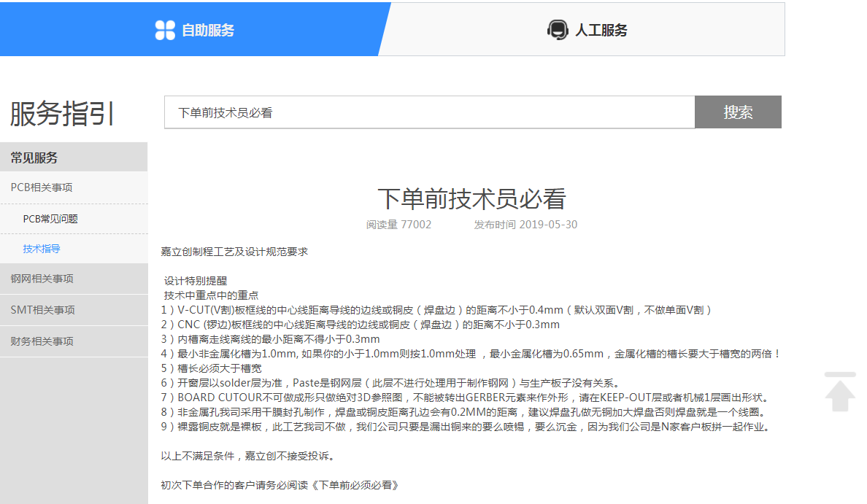Switch to the 自助服务 tab
This screenshot has width=867, height=504.
pyautogui.click(x=207, y=31)
